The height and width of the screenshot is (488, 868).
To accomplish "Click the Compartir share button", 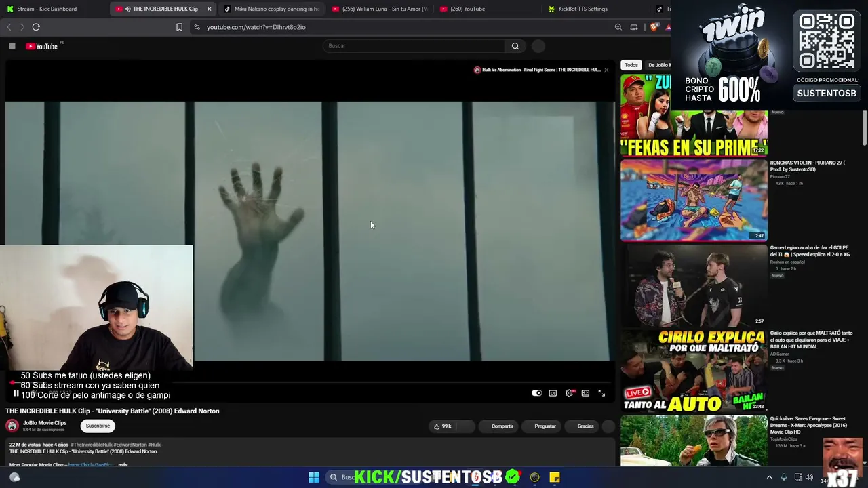I will click(x=497, y=426).
